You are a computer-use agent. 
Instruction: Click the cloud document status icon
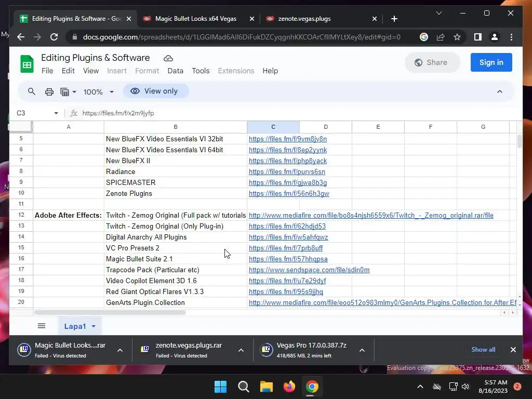click(168, 58)
